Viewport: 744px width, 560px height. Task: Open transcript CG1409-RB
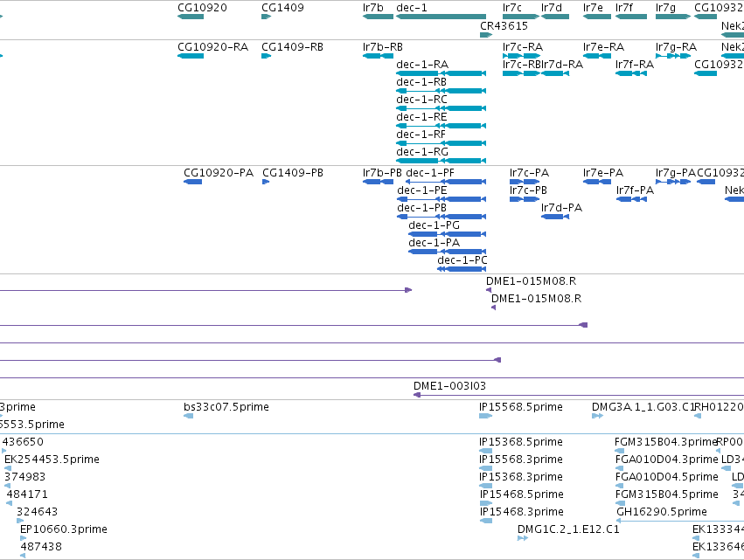[266, 56]
